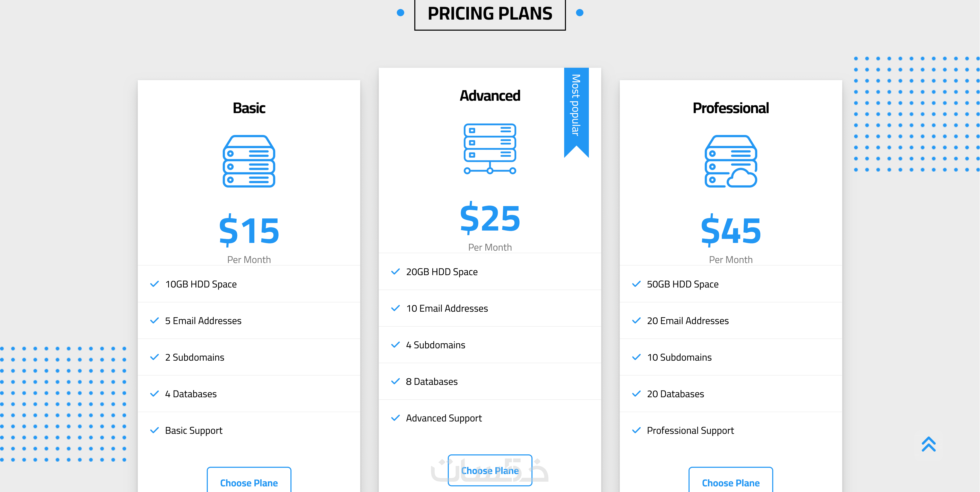Click the $25 price text
980x492 pixels.
click(490, 218)
